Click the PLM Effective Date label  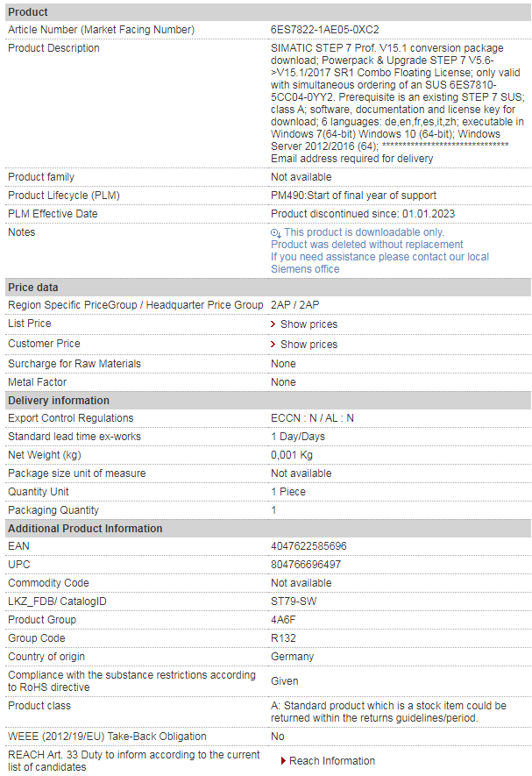[x=53, y=214]
